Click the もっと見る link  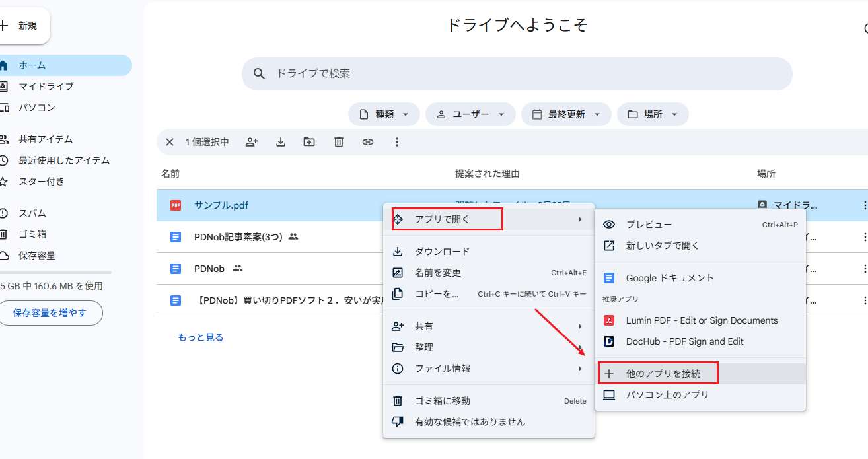click(x=201, y=337)
